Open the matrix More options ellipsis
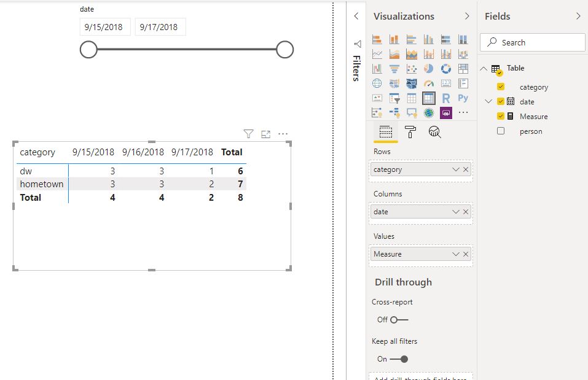588x380 pixels. pos(283,134)
